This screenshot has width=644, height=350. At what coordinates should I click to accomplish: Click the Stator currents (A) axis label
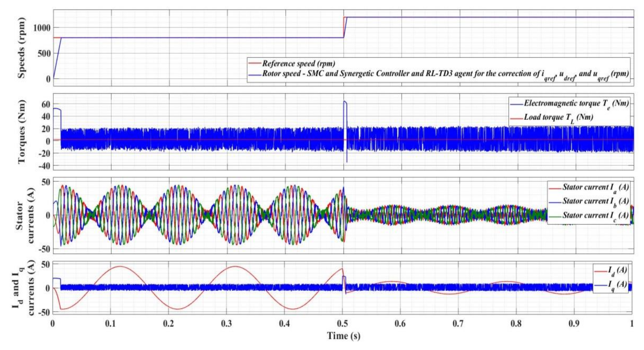pyautogui.click(x=25, y=216)
